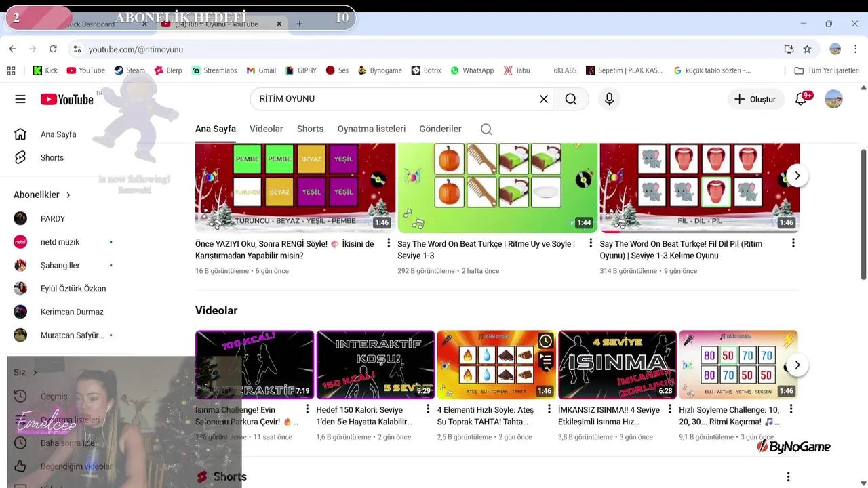Click the YouTube logo
Screen dimensions: 868x488
tap(67, 99)
